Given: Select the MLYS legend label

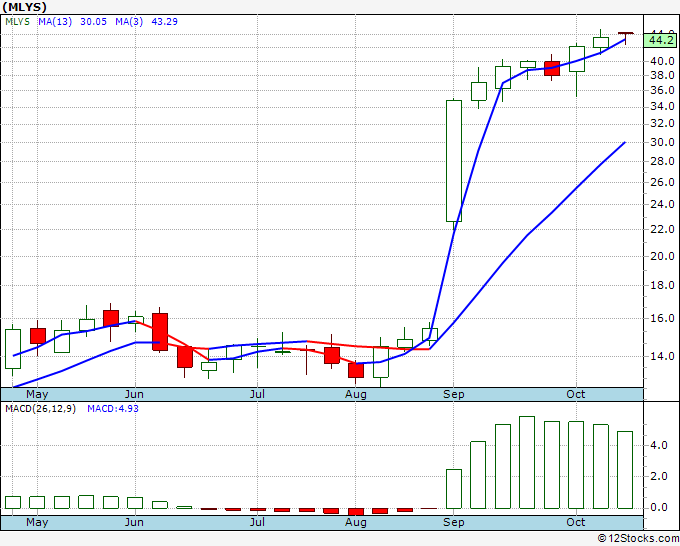Looking at the screenshot, I should [17, 22].
